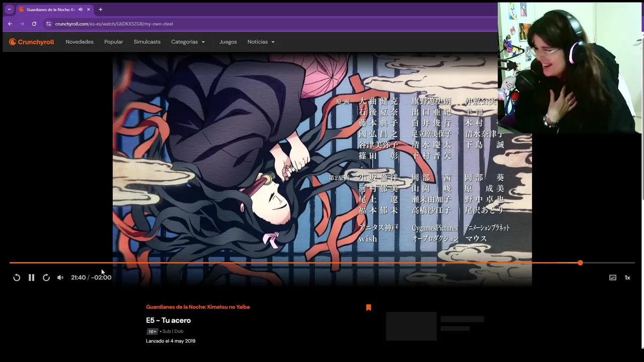Expand the Noticias dropdown
This screenshot has height=362, width=644.
coord(261,42)
